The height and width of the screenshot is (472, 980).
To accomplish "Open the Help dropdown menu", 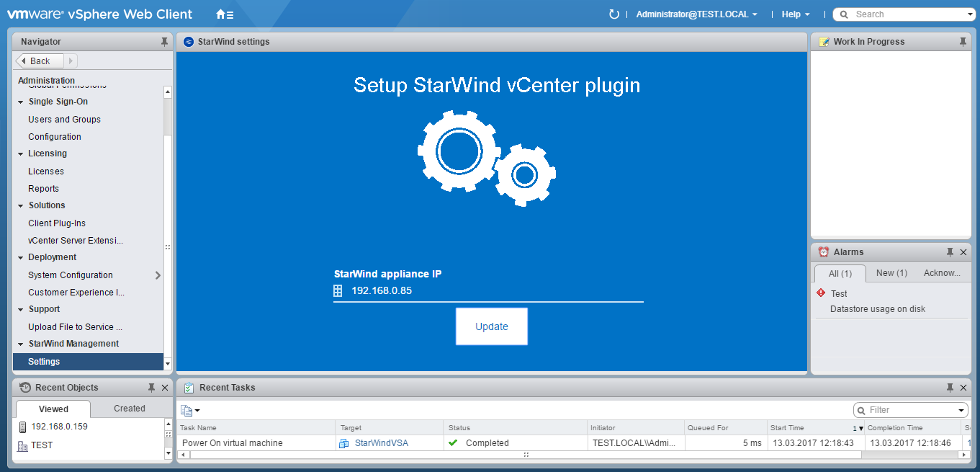I will pos(796,14).
